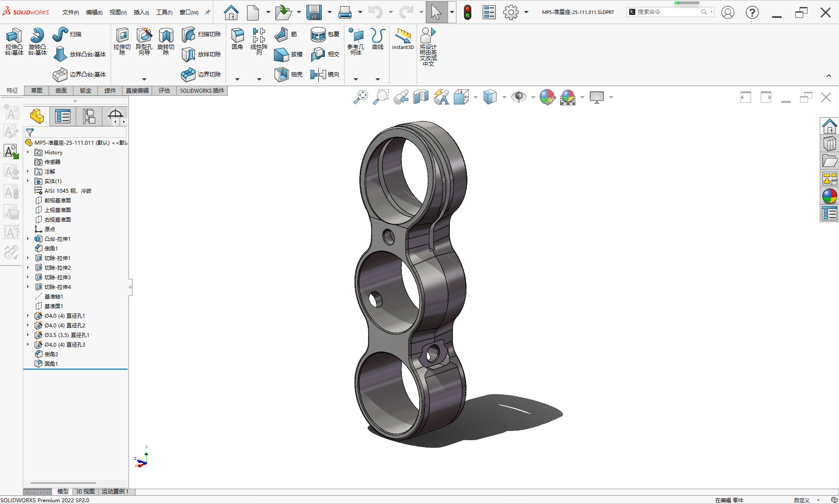
Task: Click the Lofted Cut (放样切除) tool
Action: click(201, 54)
